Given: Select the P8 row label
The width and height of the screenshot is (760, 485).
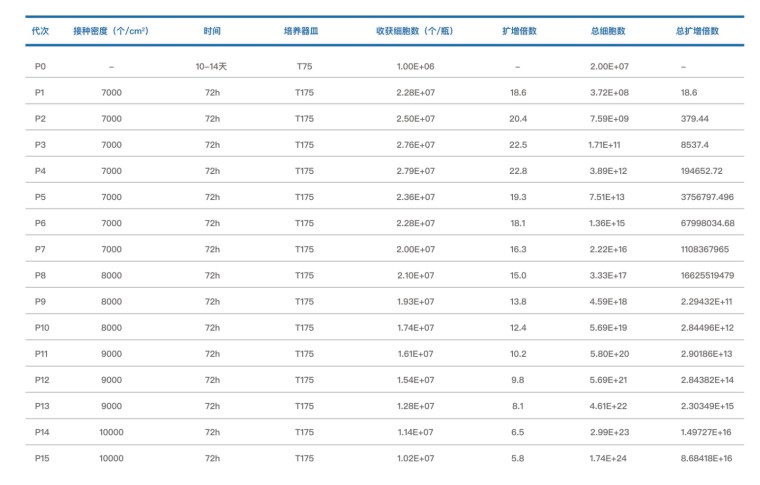Looking at the screenshot, I should coord(41,275).
